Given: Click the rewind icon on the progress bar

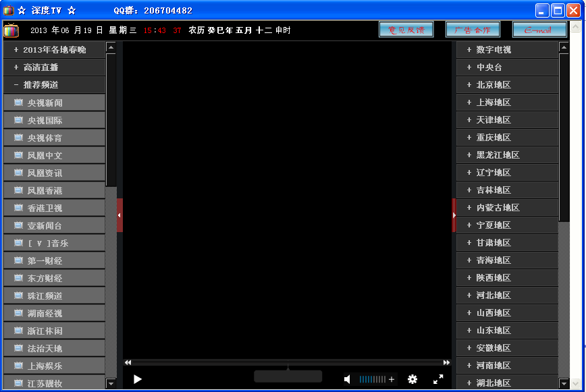Looking at the screenshot, I should click(x=128, y=362).
